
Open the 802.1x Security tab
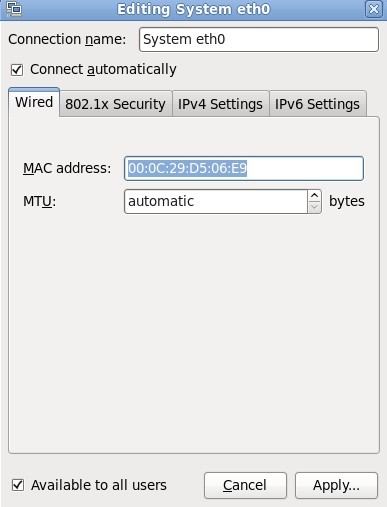pyautogui.click(x=115, y=104)
